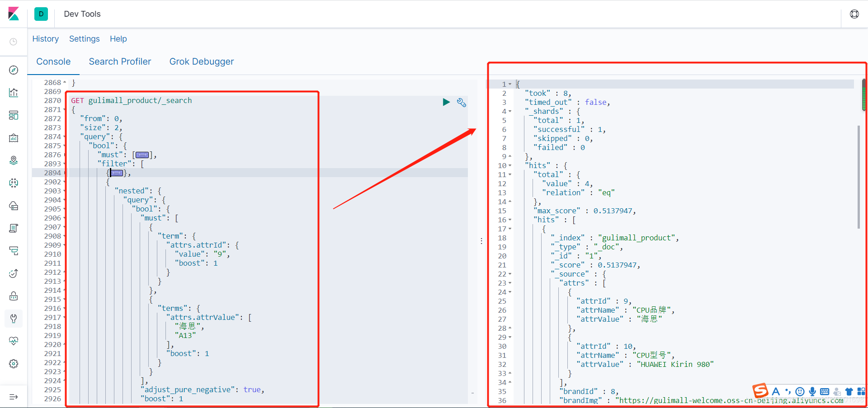Click "attrs.attrValue" on line 2917
The image size is (868, 408).
click(203, 317)
